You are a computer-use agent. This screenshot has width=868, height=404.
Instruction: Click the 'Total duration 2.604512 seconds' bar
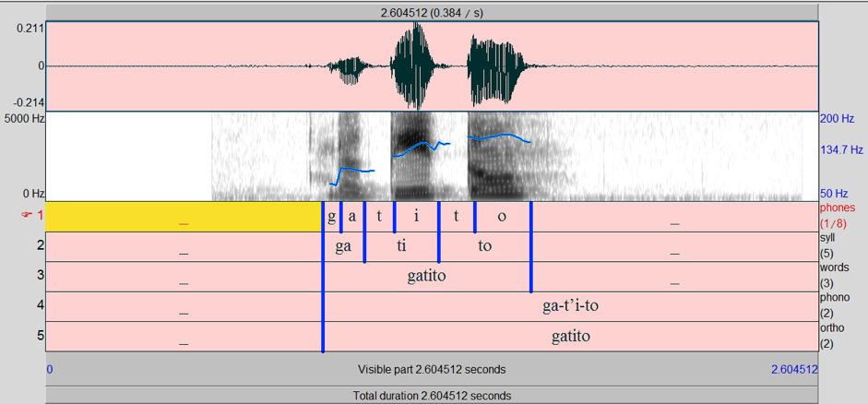[432, 395]
